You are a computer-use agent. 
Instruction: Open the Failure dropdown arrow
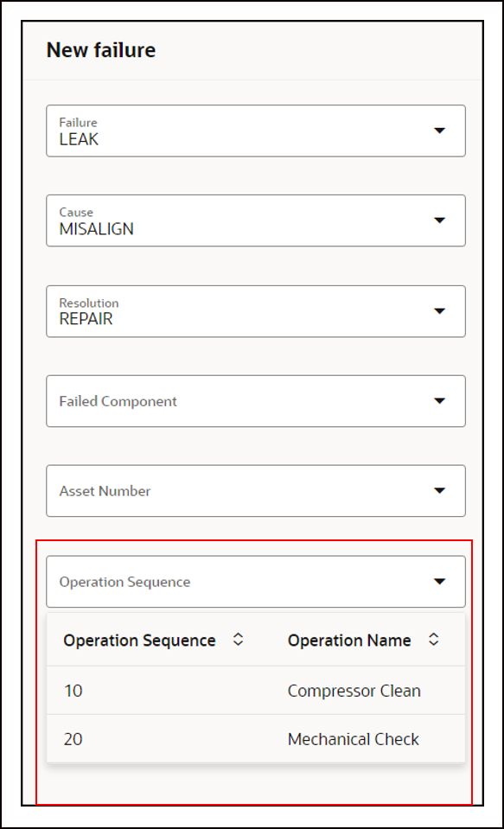click(439, 131)
